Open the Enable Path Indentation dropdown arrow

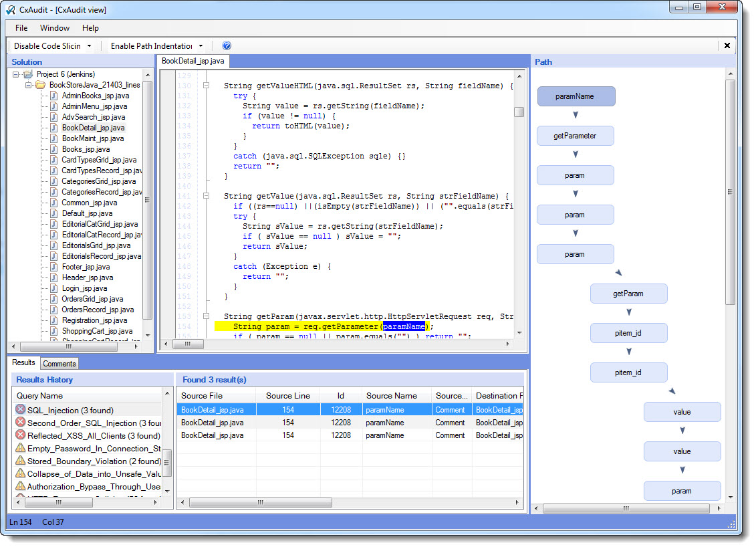(x=201, y=46)
